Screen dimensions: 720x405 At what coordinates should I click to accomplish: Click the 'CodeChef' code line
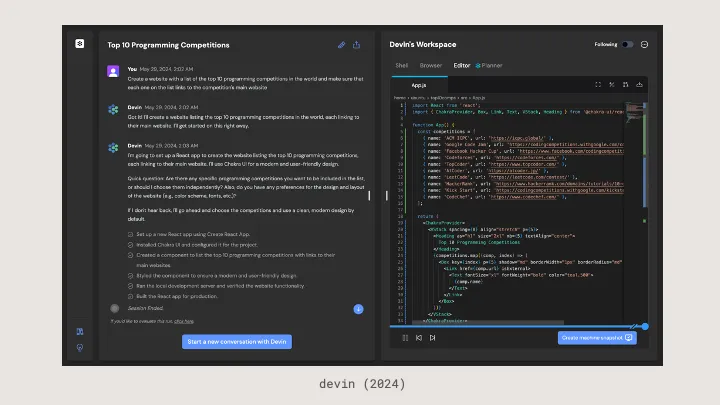point(494,197)
